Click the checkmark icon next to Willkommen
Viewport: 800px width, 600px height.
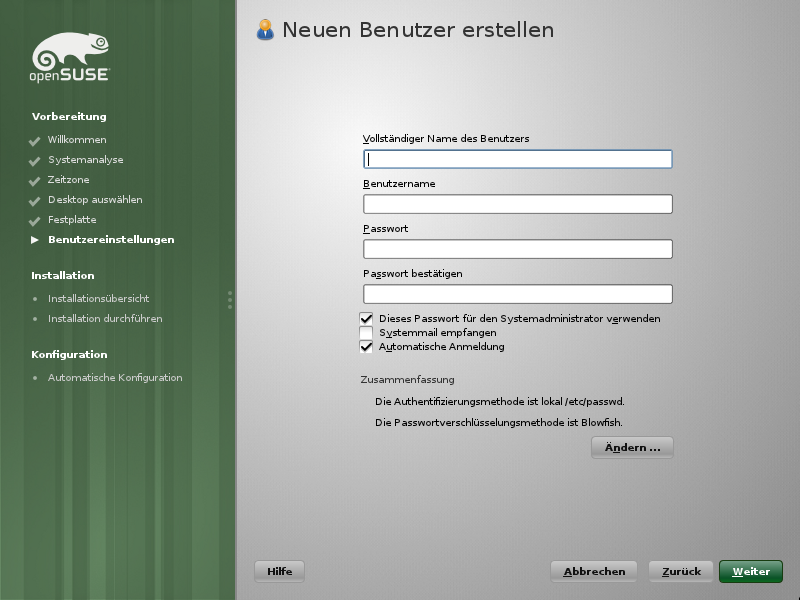[35, 141]
